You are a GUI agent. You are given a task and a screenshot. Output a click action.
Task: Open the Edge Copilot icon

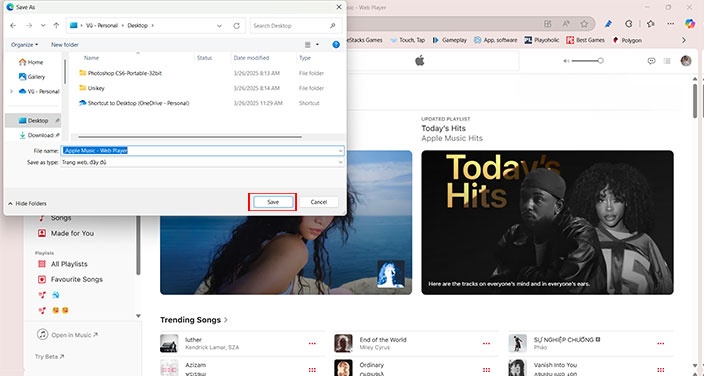coord(690,24)
